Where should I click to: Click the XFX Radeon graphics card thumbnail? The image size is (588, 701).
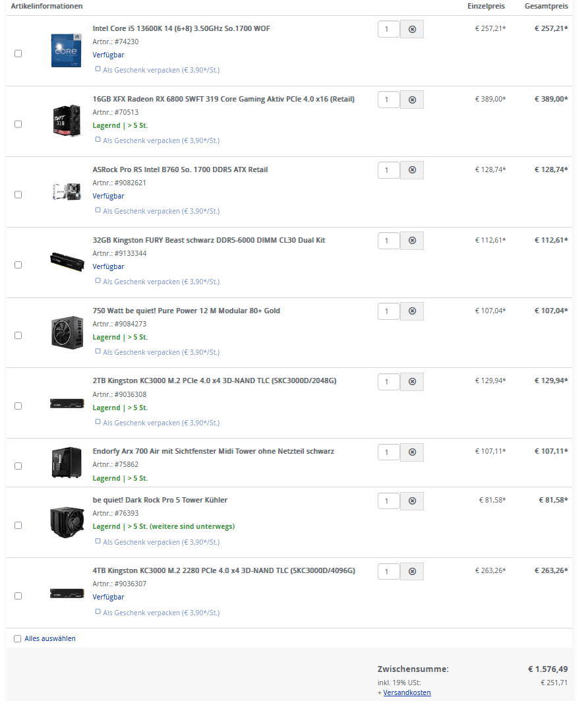[x=67, y=120]
